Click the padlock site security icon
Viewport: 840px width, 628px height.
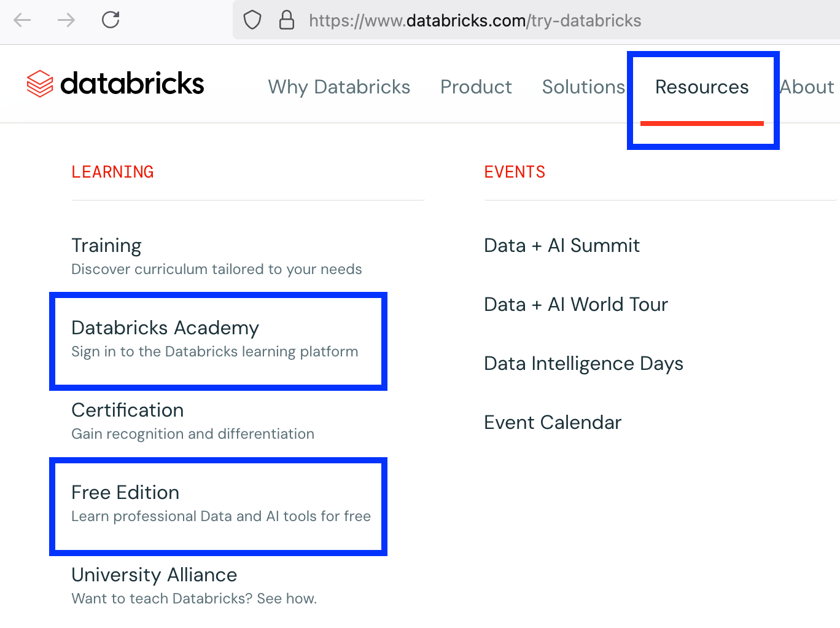click(287, 20)
